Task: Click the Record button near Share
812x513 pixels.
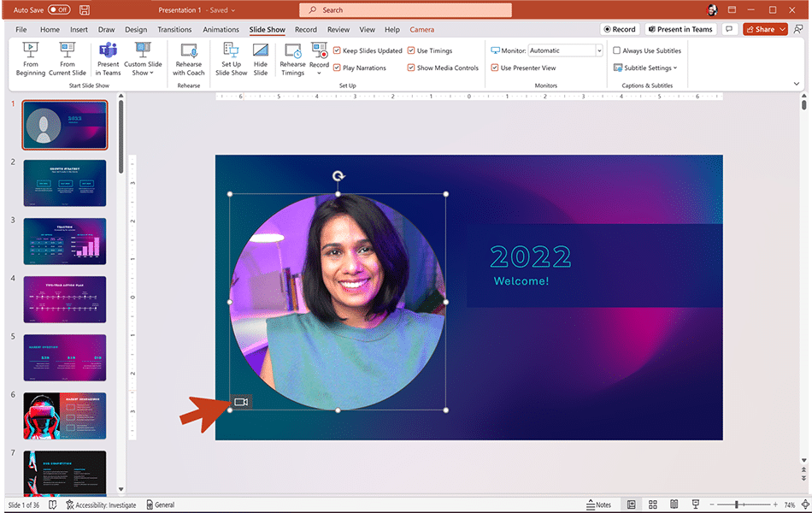Action: point(620,30)
